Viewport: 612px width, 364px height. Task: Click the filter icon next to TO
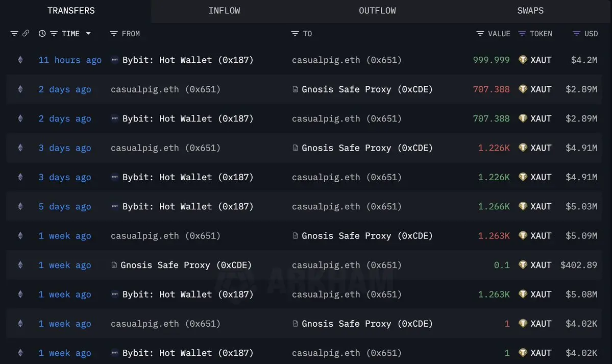coord(295,34)
